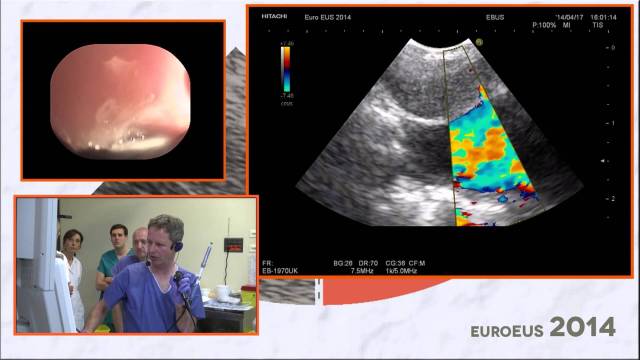Click the EB-1970UK probe model label
Screen dimensions: 640x360
tap(280, 271)
